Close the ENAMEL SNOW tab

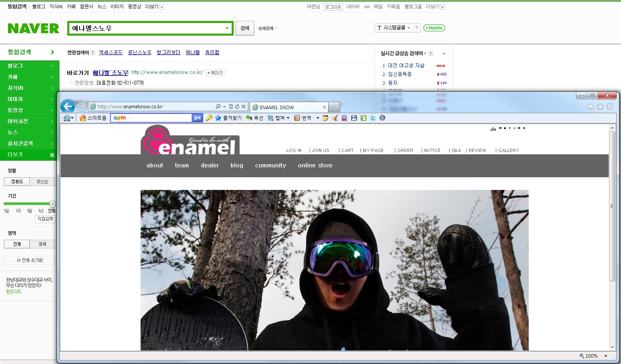pos(324,107)
